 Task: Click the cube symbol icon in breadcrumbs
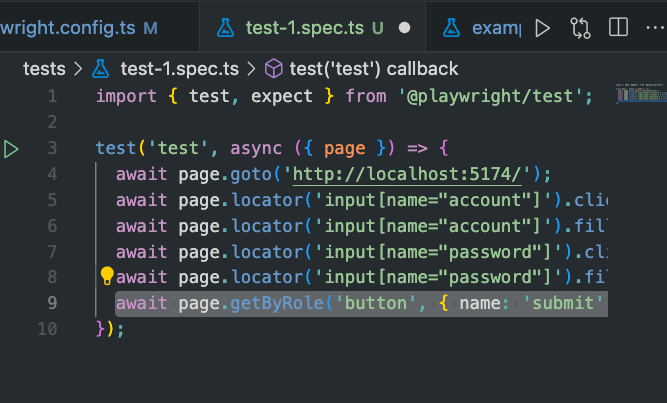(273, 69)
